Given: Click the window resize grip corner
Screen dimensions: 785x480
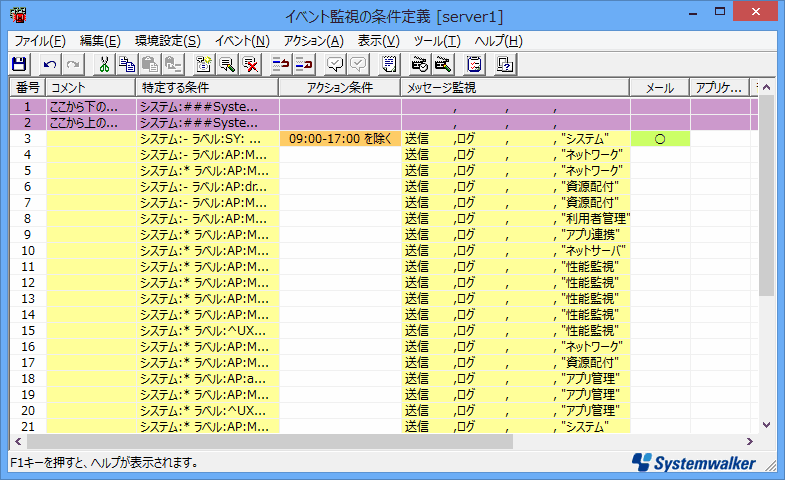Looking at the screenshot, I should point(770,465).
